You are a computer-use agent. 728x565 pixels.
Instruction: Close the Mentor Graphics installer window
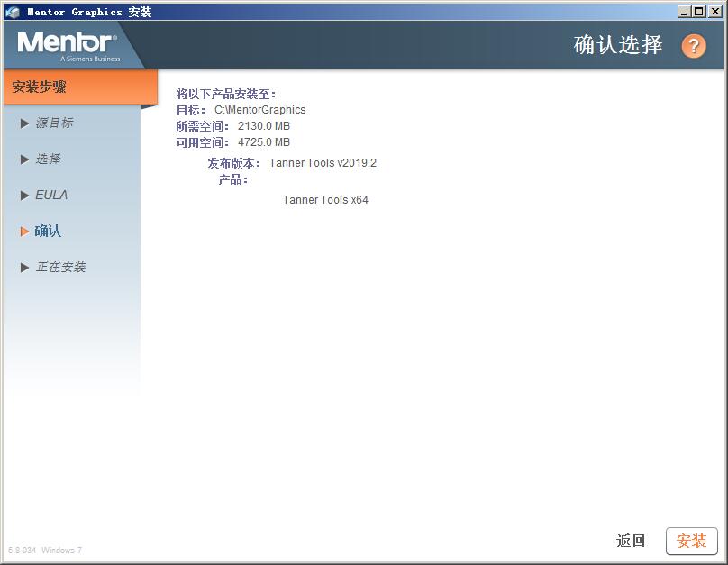[714, 12]
